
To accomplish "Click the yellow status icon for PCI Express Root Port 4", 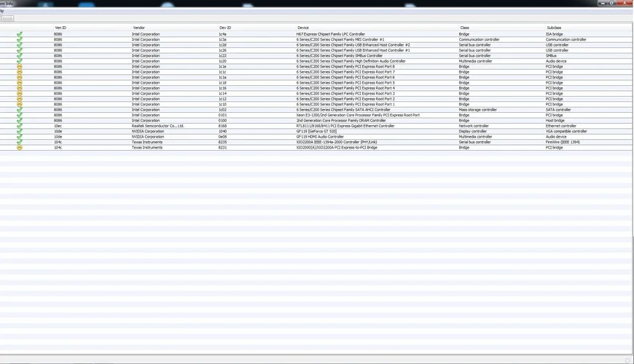I will (x=20, y=88).
